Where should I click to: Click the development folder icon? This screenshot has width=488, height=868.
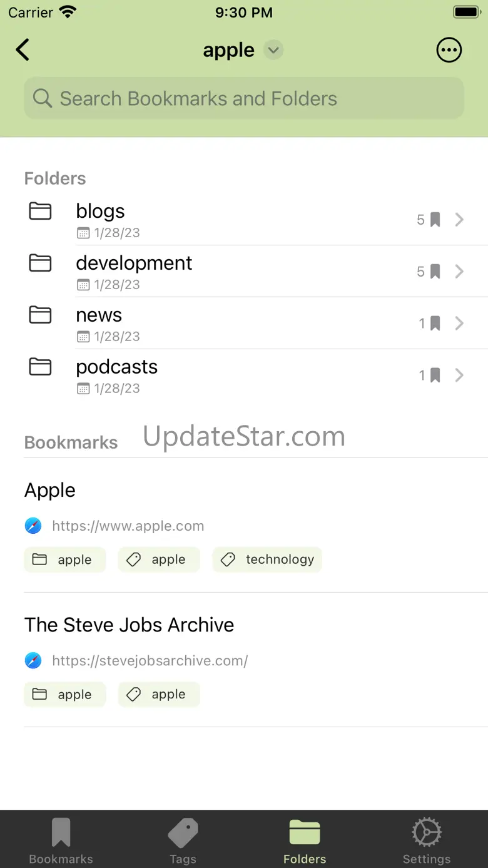tap(40, 263)
